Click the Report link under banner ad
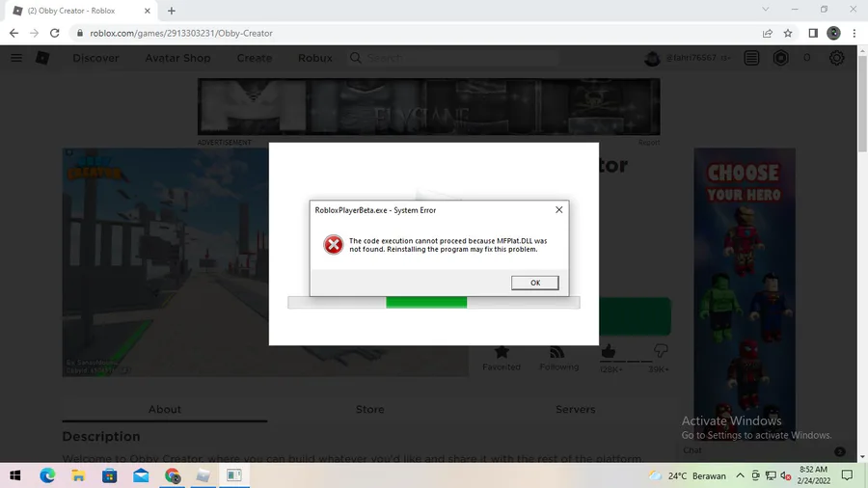This screenshot has height=488, width=868. pyautogui.click(x=649, y=142)
